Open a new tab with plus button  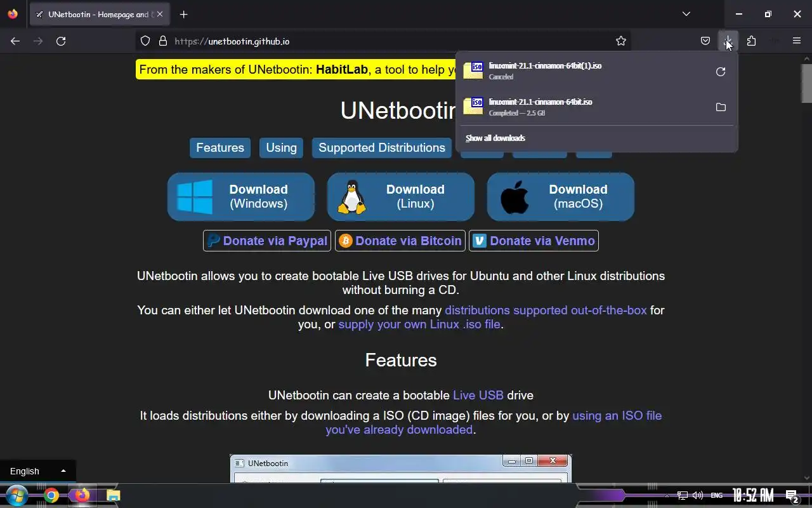[183, 14]
